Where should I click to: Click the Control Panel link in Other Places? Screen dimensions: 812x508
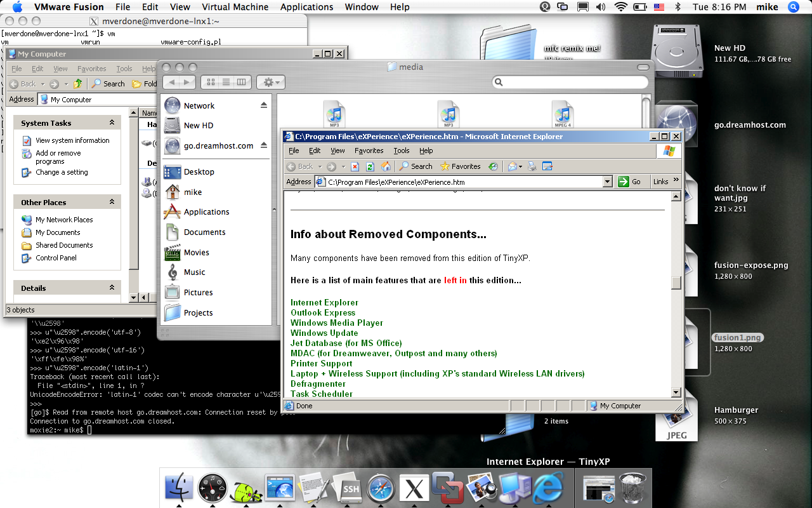[56, 258]
